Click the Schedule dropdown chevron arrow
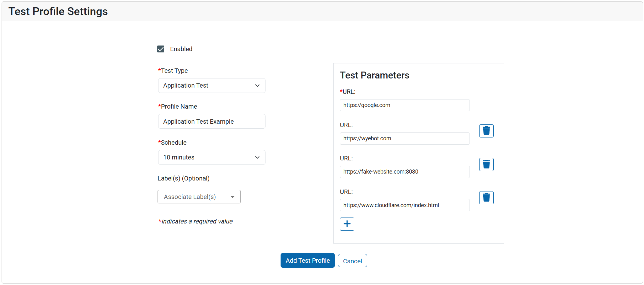 point(257,158)
